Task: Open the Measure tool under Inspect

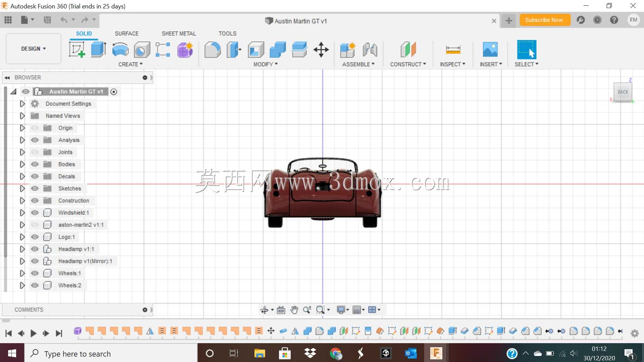Action: coord(453,49)
